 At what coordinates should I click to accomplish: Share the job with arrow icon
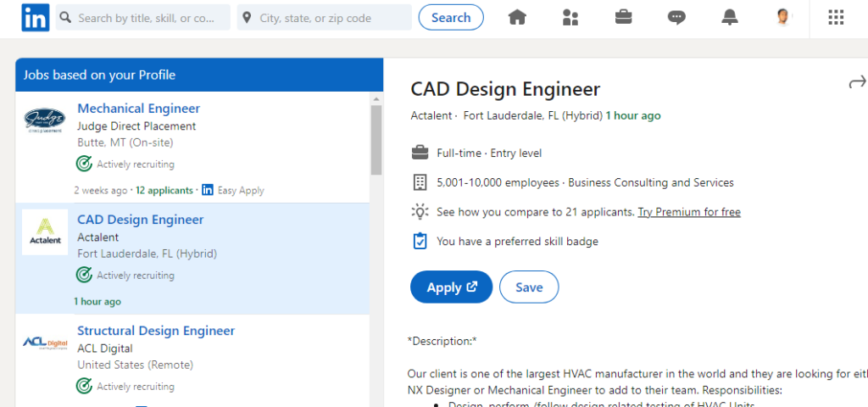pos(857,82)
